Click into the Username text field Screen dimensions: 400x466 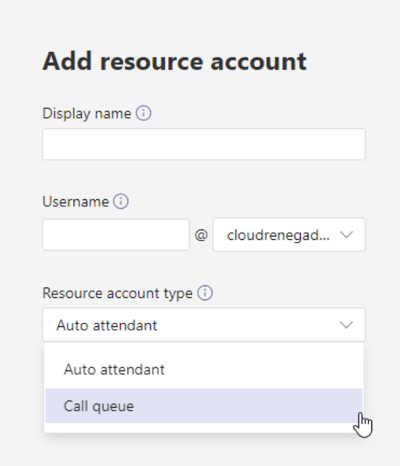[x=116, y=235]
